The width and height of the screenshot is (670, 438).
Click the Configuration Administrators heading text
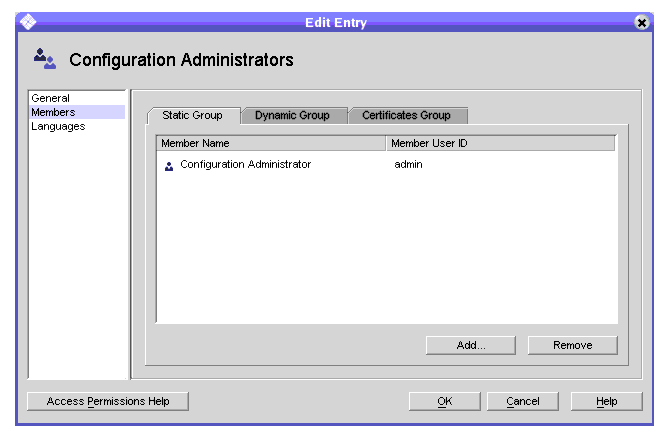(x=181, y=60)
